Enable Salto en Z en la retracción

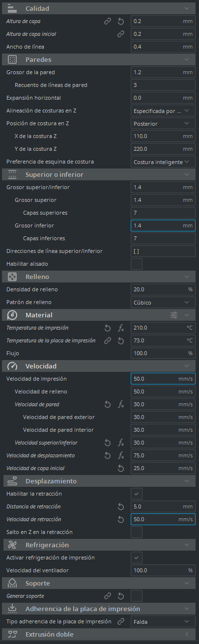tap(137, 532)
